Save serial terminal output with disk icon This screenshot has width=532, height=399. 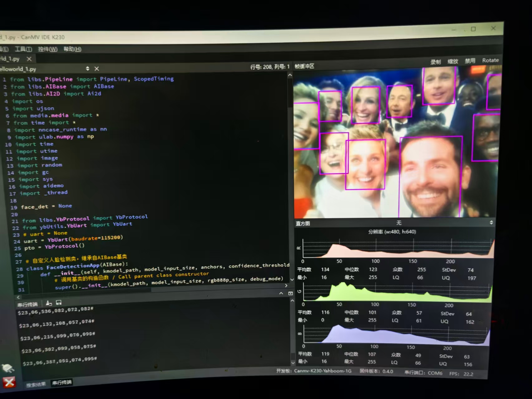click(x=59, y=303)
